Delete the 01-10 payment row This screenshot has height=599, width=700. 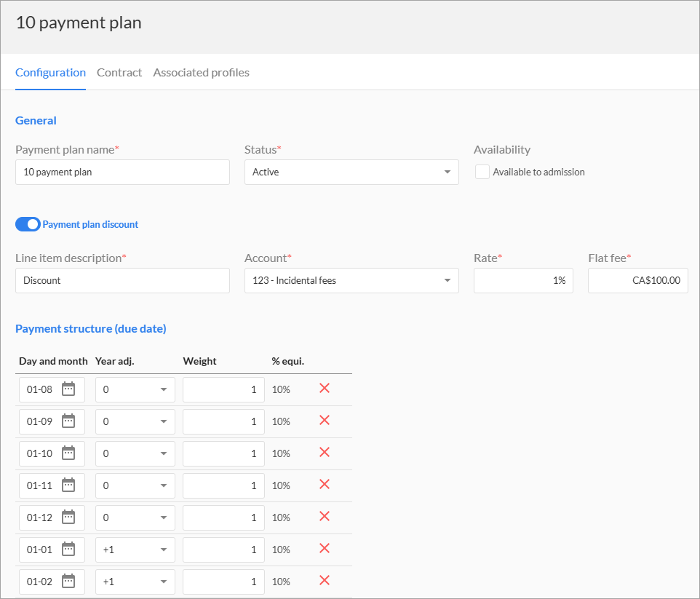pos(325,453)
